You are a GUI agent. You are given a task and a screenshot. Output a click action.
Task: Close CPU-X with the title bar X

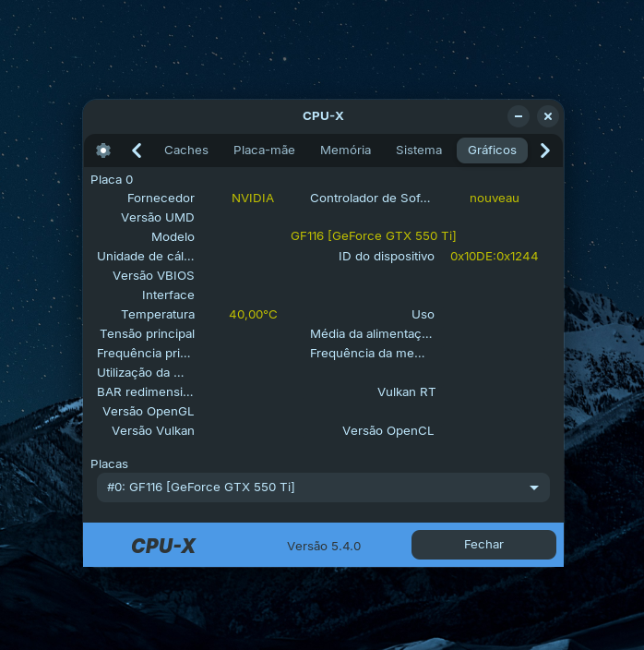548,116
